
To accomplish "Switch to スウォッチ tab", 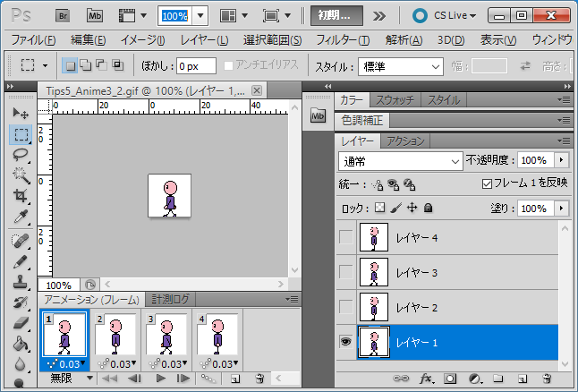I will [395, 100].
